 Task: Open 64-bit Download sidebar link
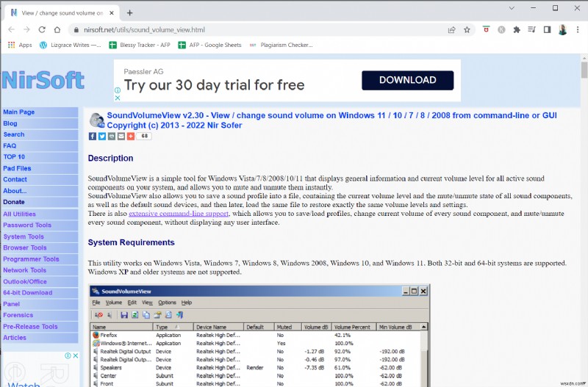click(x=28, y=292)
